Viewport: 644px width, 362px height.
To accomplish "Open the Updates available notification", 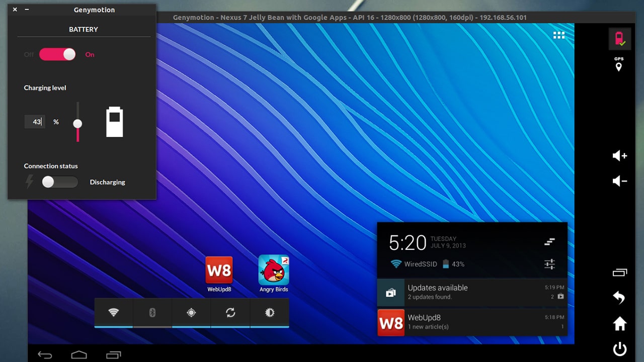I will [472, 292].
